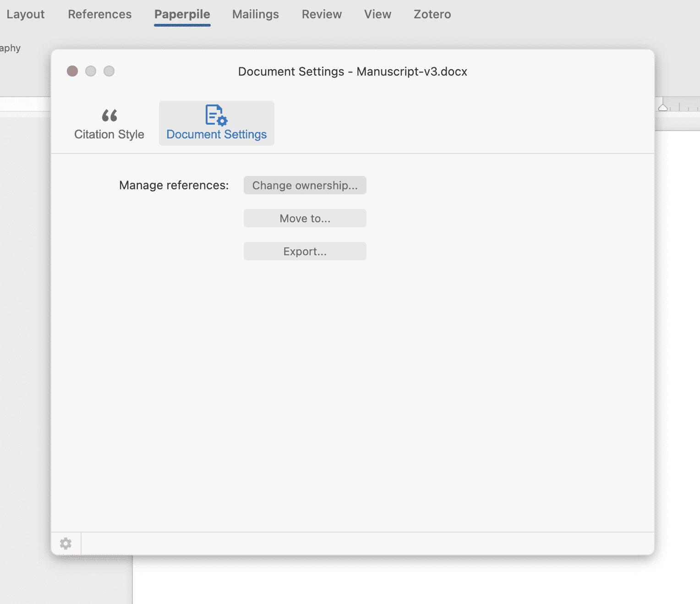
Task: Click the zoom window button in the dialog
Action: [x=109, y=71]
